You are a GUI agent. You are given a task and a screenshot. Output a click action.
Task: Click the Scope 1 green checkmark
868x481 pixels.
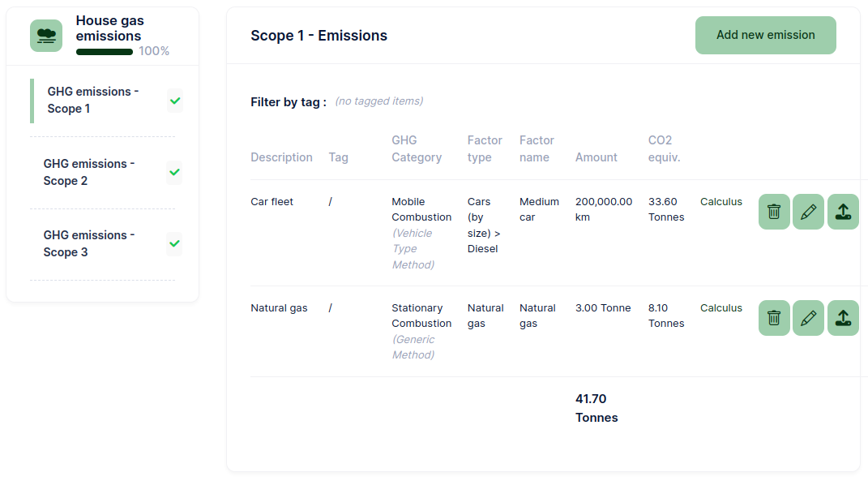(x=175, y=101)
